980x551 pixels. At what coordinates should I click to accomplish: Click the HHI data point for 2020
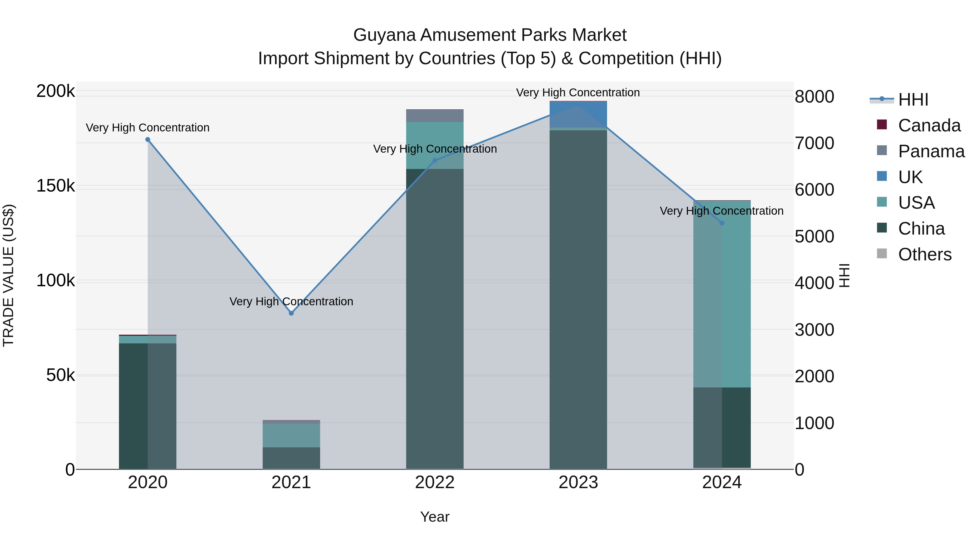pos(148,140)
